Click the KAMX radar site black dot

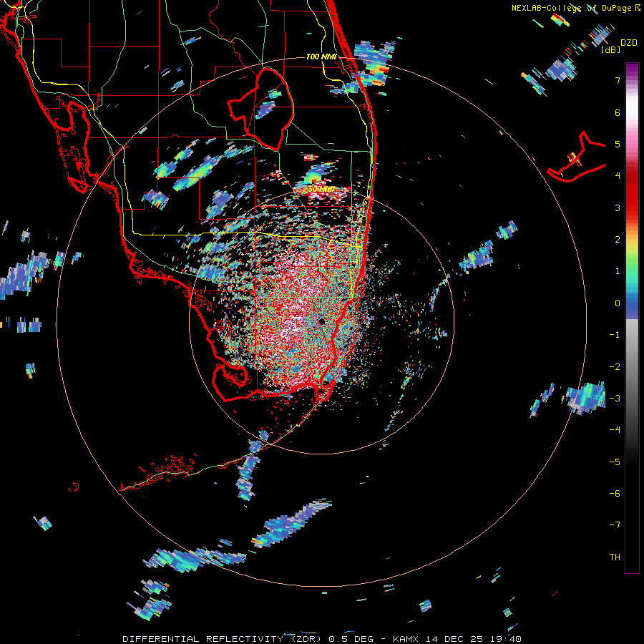point(321,321)
